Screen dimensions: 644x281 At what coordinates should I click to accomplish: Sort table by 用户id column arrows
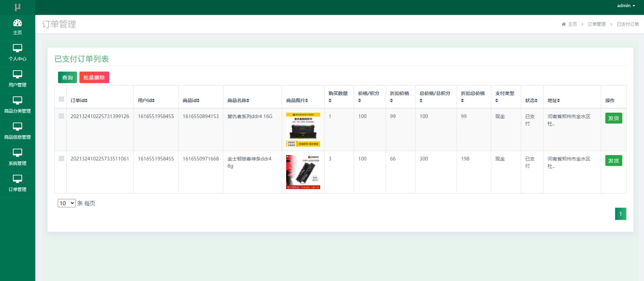click(153, 101)
